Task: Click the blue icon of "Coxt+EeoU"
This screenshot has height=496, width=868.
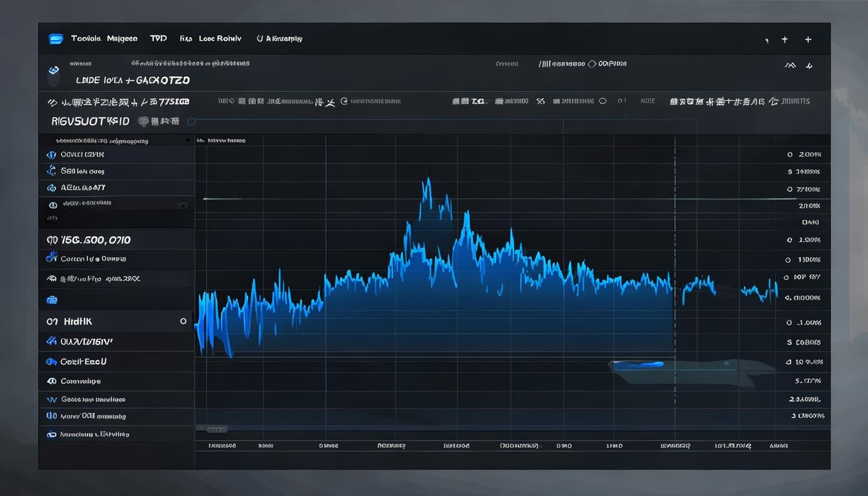Action: pyautogui.click(x=52, y=362)
